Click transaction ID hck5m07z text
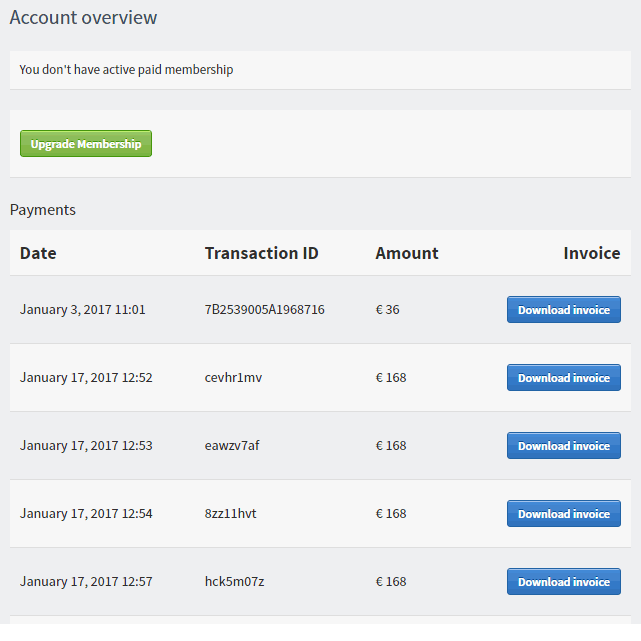Screen dimensions: 641x641 pos(235,581)
